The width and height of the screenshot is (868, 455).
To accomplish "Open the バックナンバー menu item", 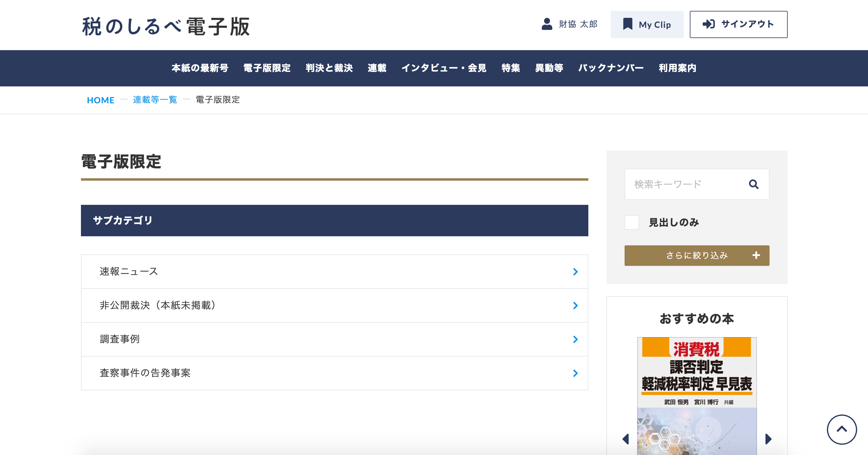I will 611,68.
